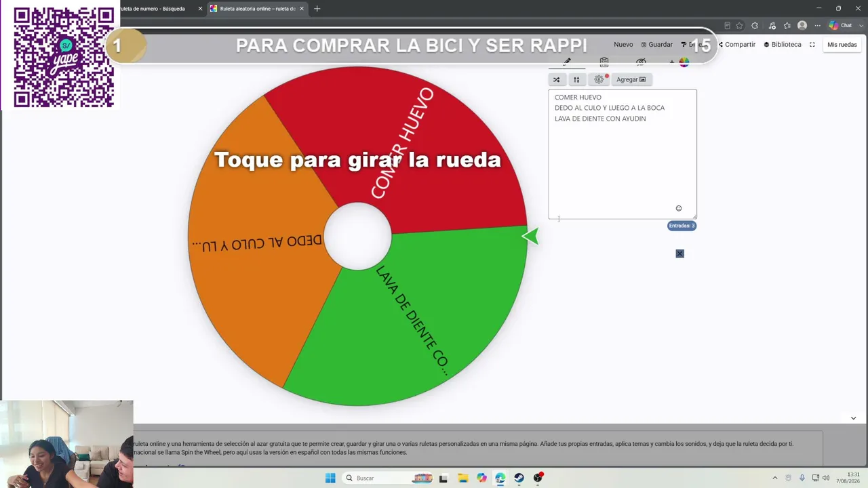
Task: Open the reading view icon in address bar
Action: tap(727, 26)
